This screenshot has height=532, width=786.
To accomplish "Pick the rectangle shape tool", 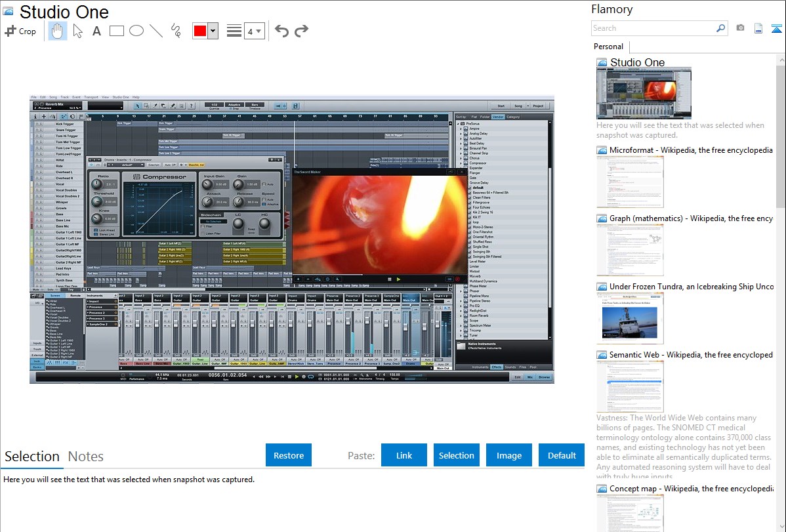I will pos(117,31).
